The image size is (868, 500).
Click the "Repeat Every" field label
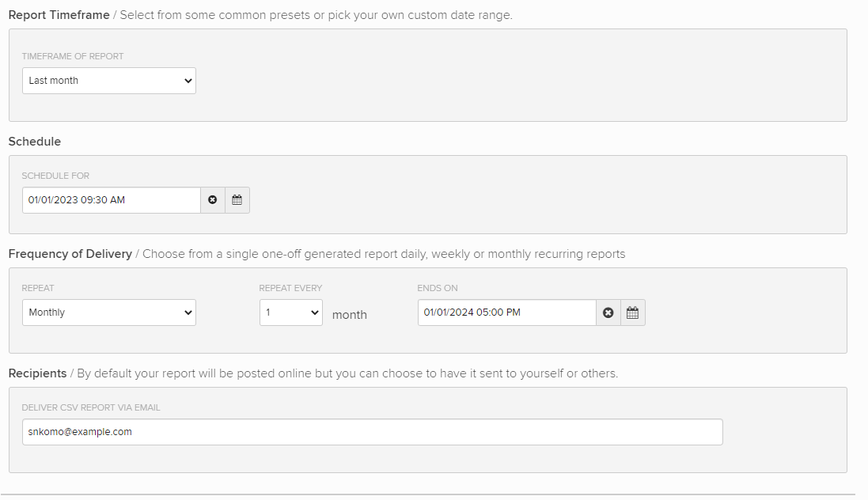click(x=290, y=289)
